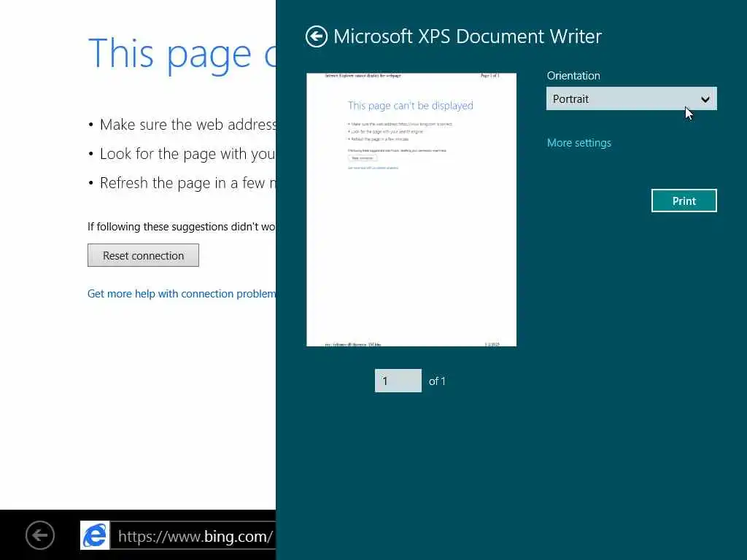Viewport: 747px width, 560px height.
Task: Click Reset connection button in browser page
Action: coord(143,256)
